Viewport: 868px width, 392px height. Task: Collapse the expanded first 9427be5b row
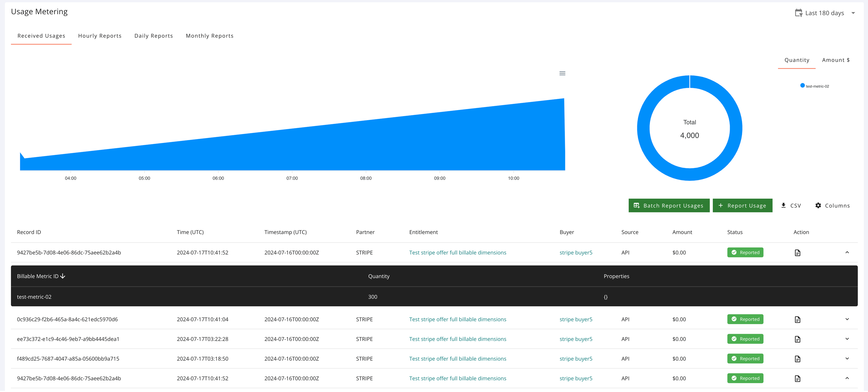847,252
